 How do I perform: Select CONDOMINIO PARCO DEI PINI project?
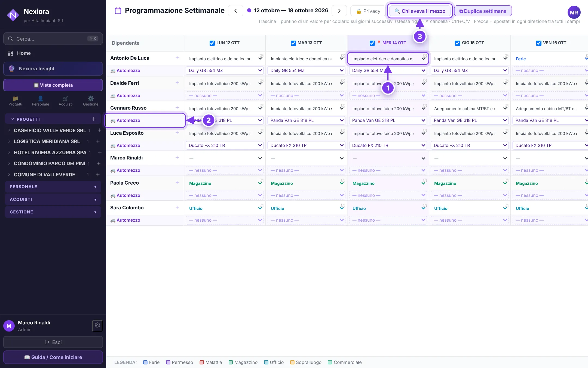click(x=50, y=164)
